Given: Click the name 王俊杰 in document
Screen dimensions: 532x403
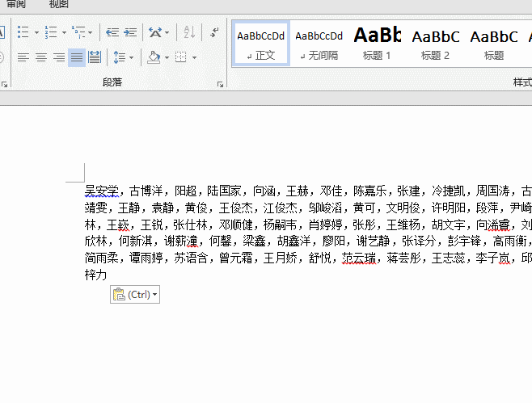Looking at the screenshot, I should pyautogui.click(x=236, y=208).
